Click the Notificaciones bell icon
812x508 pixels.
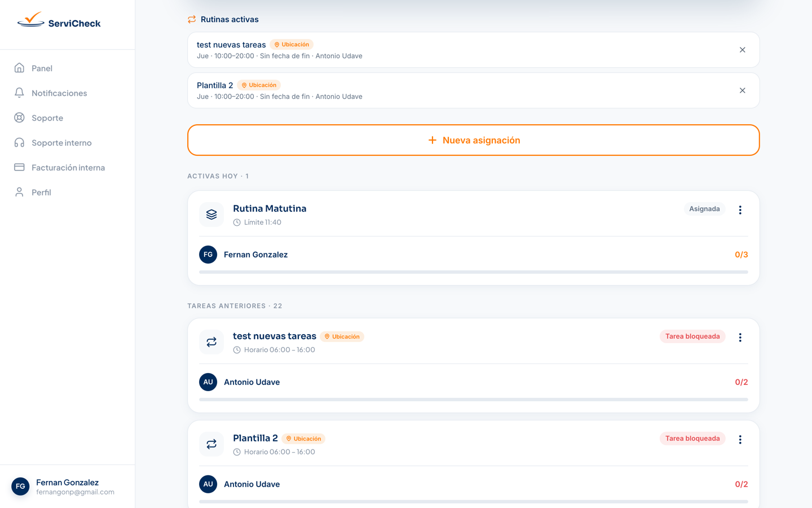pyautogui.click(x=19, y=93)
